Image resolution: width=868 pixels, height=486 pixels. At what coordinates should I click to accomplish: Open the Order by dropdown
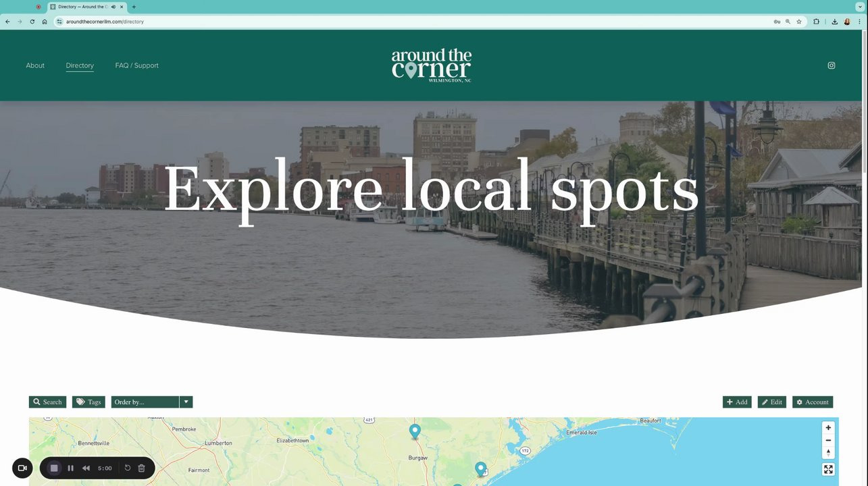tap(145, 402)
